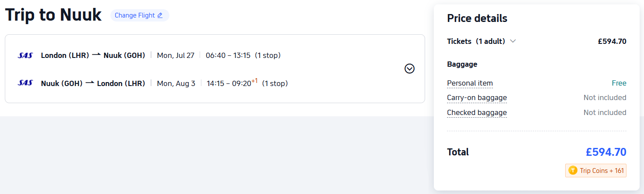
Task: Click the red +1 day indicator
Action: coord(254,80)
